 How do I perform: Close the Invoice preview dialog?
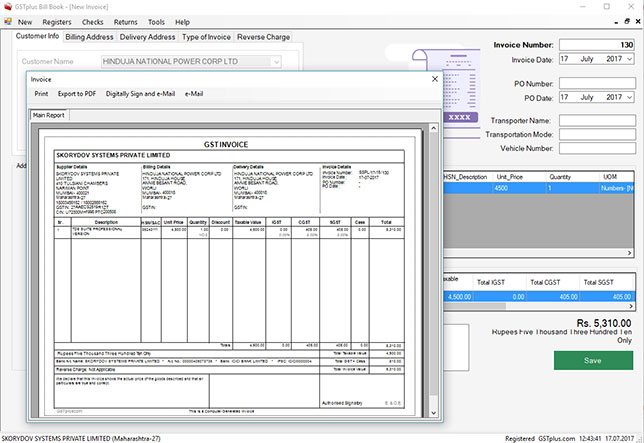pyautogui.click(x=433, y=78)
